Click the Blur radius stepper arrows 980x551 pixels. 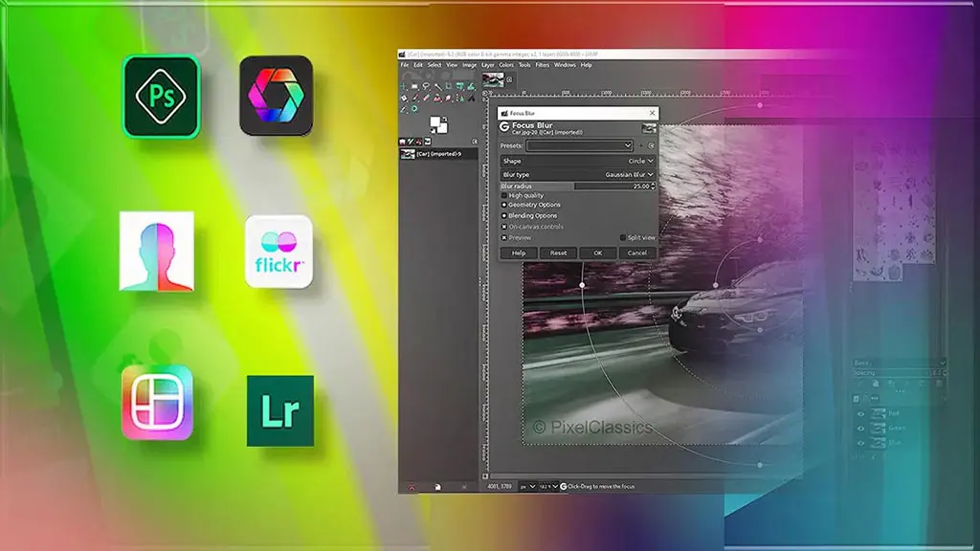(653, 187)
